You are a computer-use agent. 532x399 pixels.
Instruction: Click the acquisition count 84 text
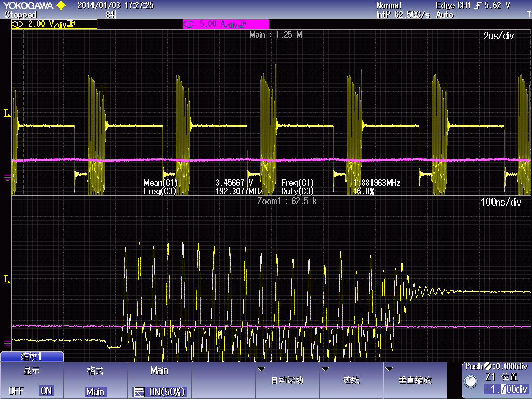110,15
